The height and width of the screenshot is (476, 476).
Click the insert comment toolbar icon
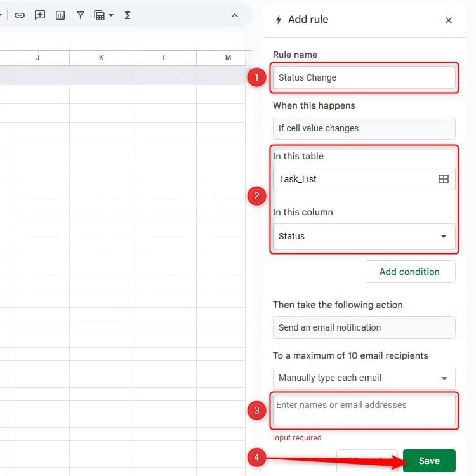click(40, 15)
